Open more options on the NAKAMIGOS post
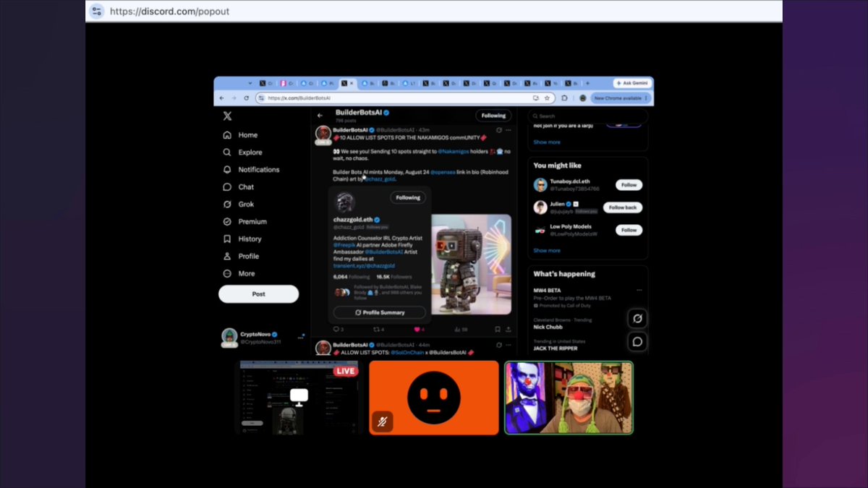 coord(509,130)
